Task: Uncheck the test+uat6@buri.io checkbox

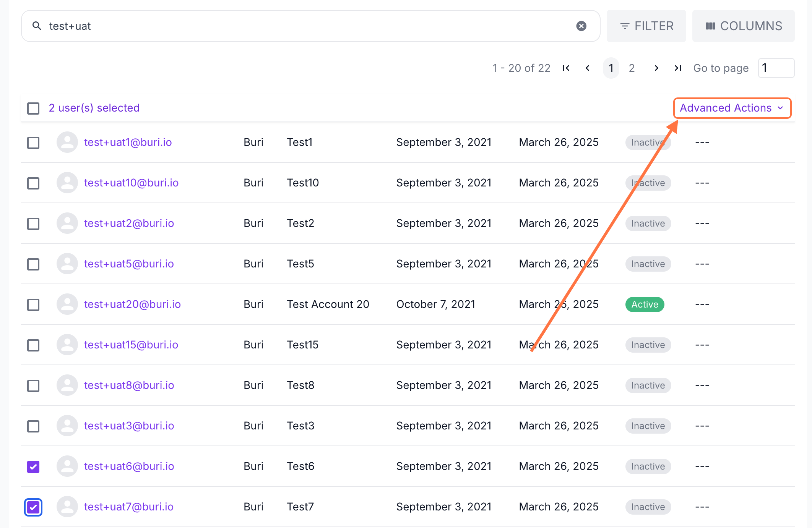Action: click(x=33, y=466)
